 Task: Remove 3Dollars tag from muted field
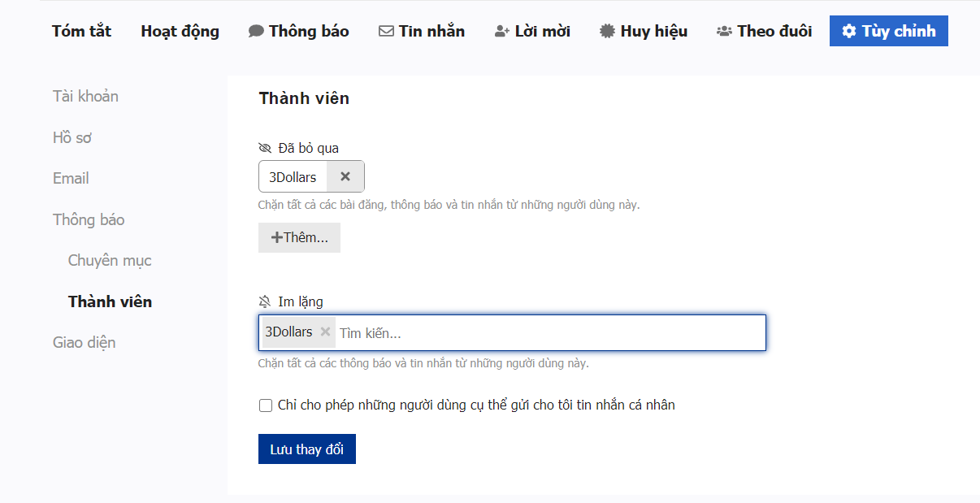tap(325, 332)
